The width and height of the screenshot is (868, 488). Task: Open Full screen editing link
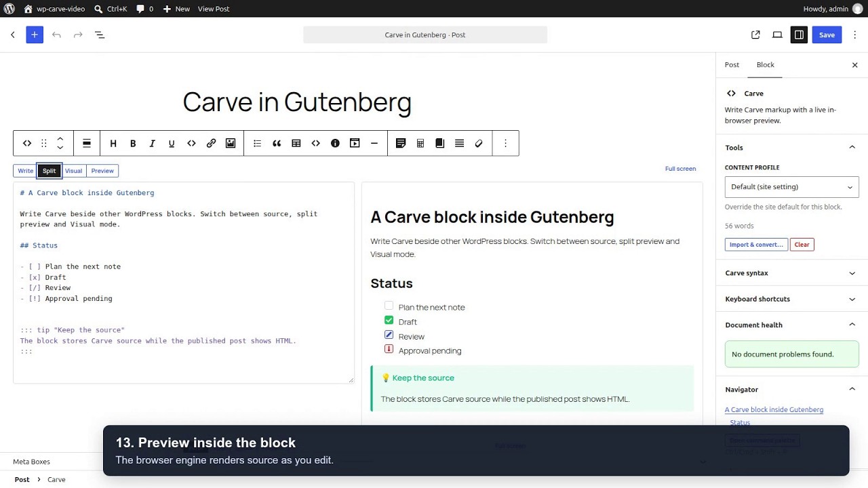680,169
